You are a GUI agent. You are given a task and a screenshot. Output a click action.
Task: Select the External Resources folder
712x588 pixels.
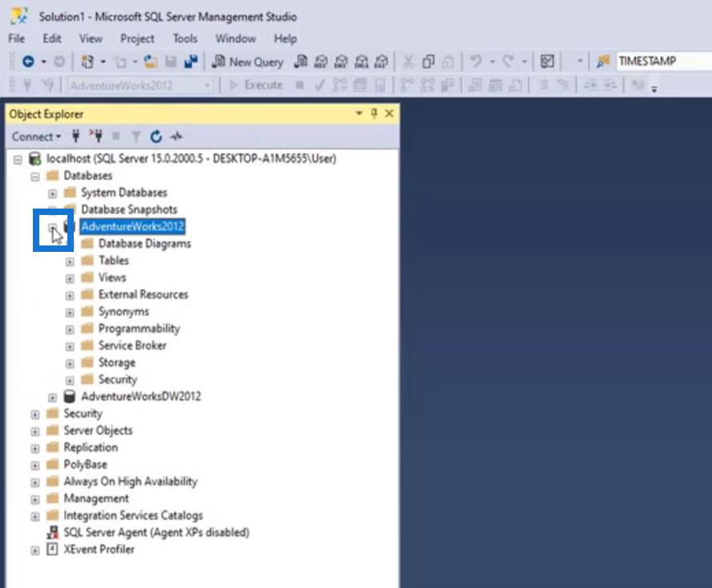pos(143,294)
